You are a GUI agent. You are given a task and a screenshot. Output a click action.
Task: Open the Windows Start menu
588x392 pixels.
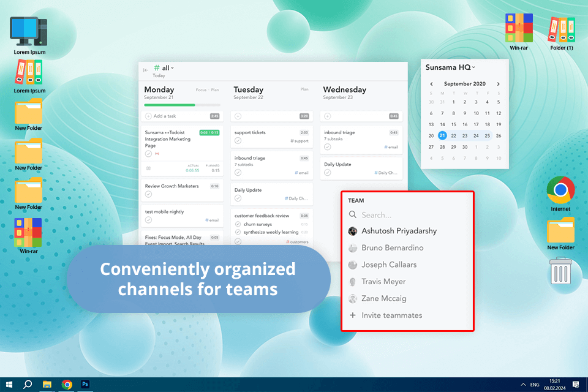(9, 385)
